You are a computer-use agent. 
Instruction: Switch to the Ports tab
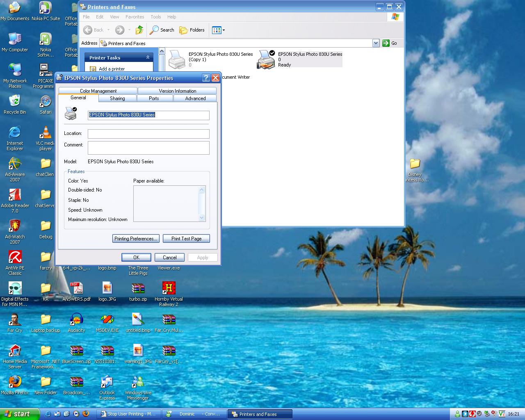154,98
